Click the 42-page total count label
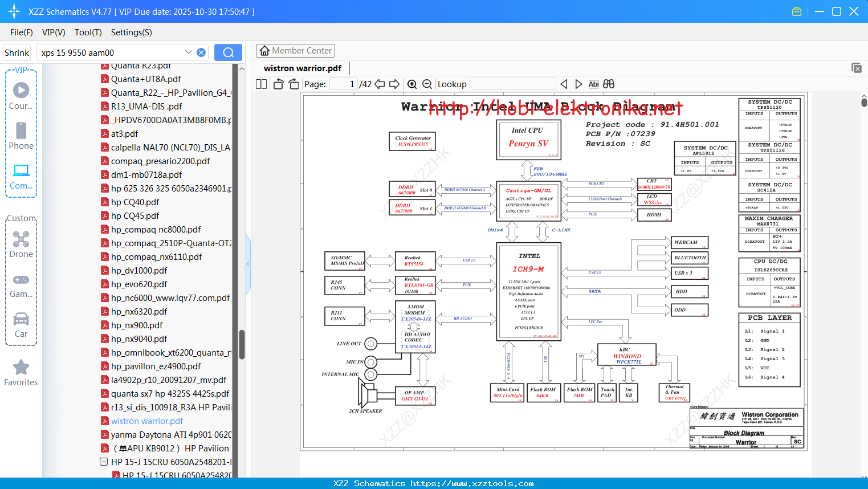The width and height of the screenshot is (868, 489). (x=365, y=84)
